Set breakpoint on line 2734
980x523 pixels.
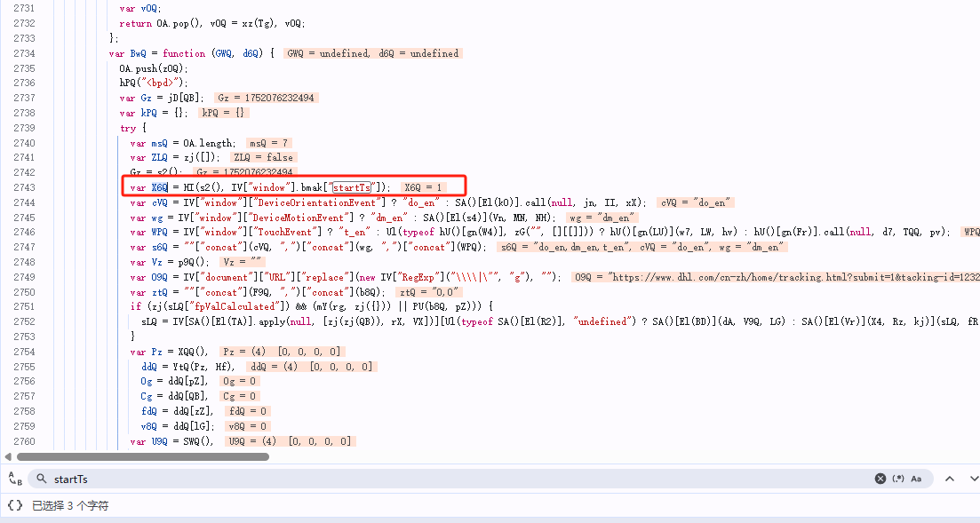24,53
